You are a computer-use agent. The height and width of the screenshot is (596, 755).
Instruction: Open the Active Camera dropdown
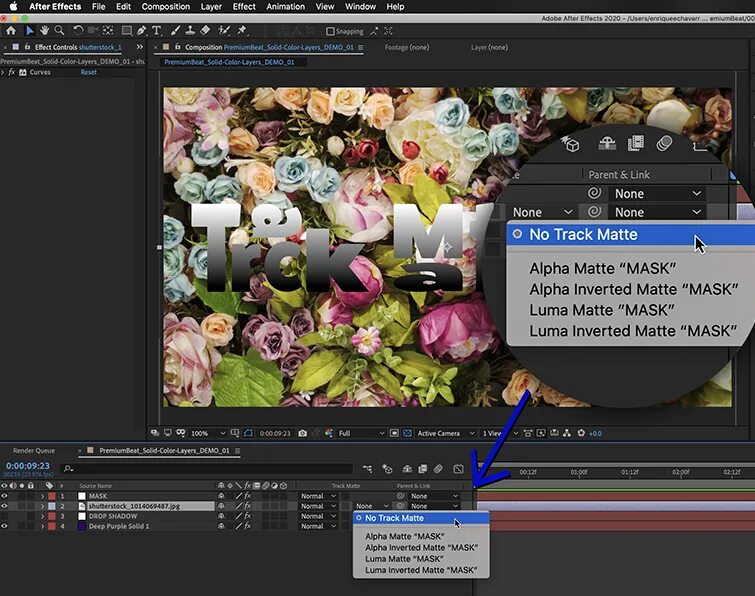445,433
